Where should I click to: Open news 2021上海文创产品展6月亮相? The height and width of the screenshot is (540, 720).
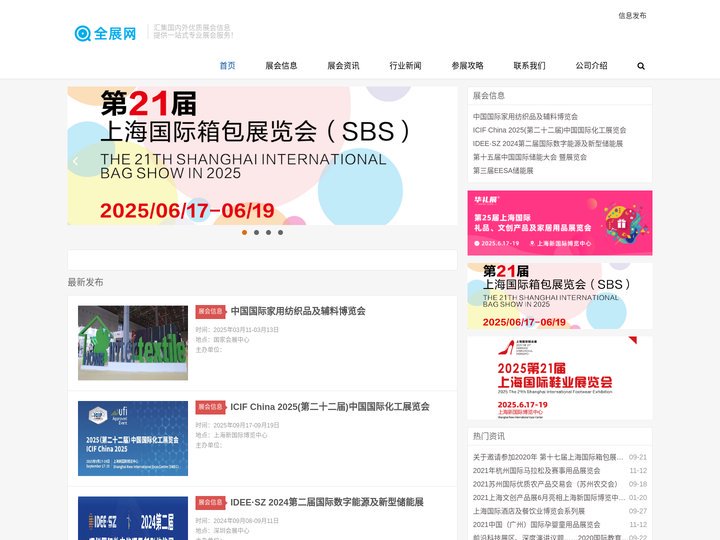coord(549,497)
